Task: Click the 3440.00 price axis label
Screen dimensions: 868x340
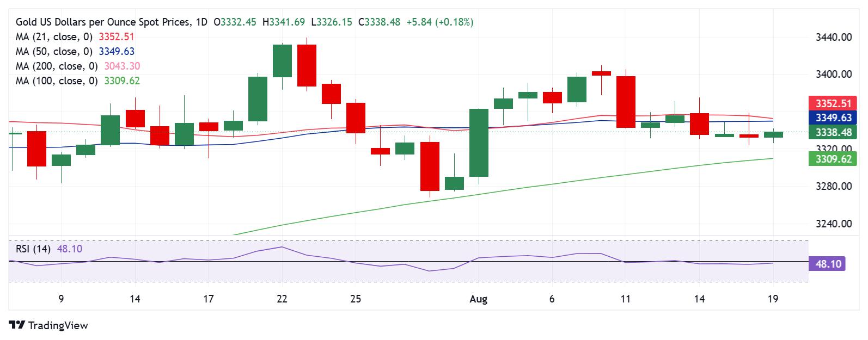Action: tap(834, 37)
